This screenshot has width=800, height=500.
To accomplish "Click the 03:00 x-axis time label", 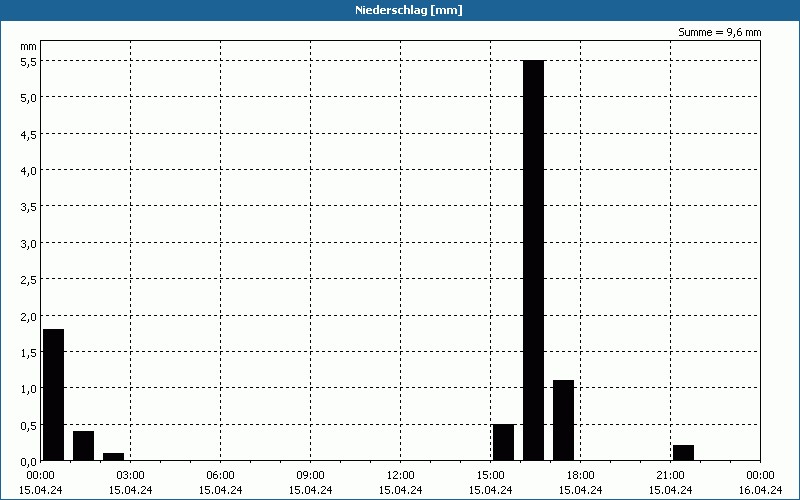I will coord(131,476).
